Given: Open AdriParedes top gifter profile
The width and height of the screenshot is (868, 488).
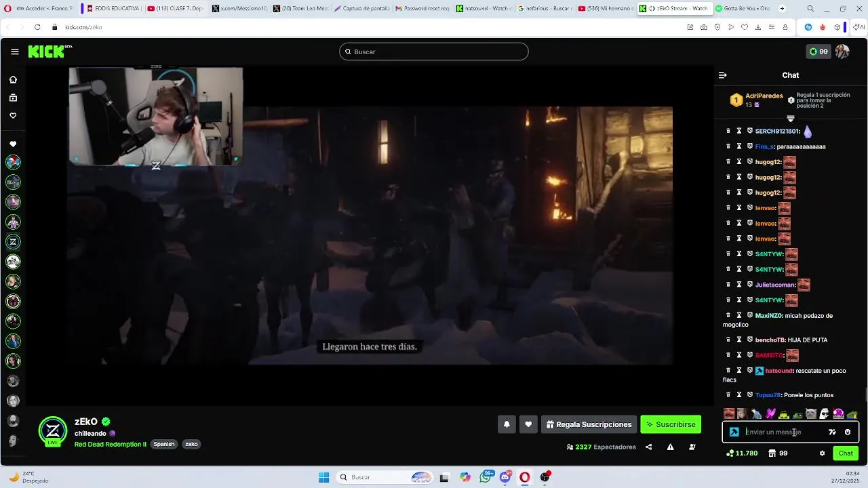Looking at the screenshot, I should [764, 96].
